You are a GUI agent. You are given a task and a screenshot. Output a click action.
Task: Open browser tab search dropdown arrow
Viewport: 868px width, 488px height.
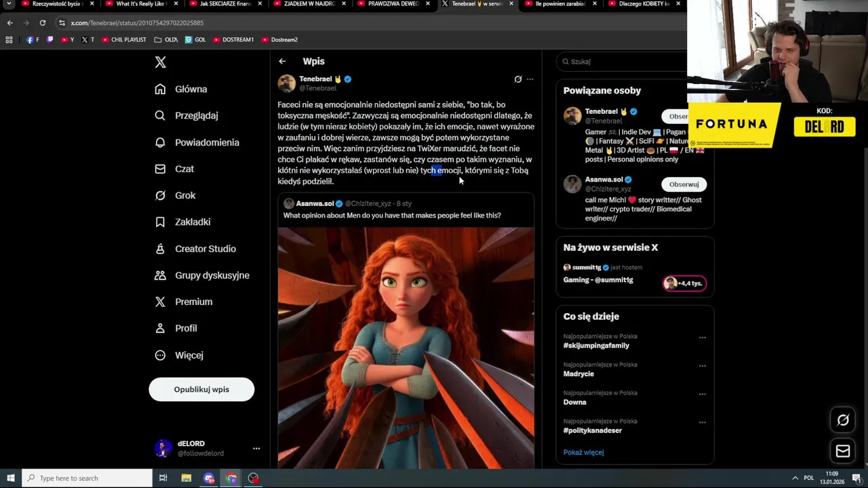tap(9, 4)
